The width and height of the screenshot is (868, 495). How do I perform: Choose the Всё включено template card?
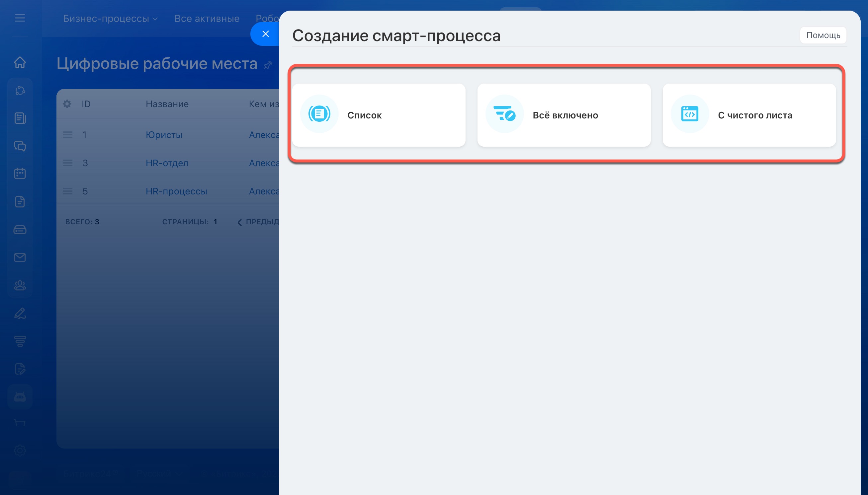(564, 115)
